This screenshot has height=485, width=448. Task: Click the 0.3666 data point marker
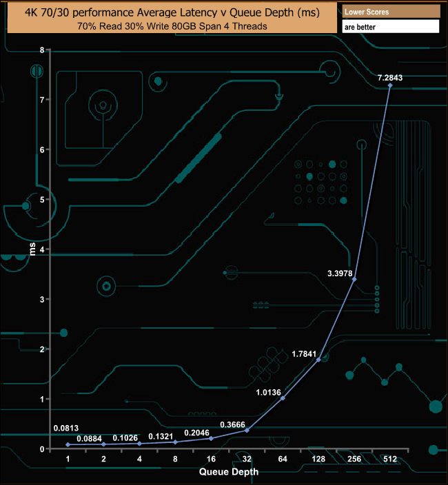coord(247,431)
